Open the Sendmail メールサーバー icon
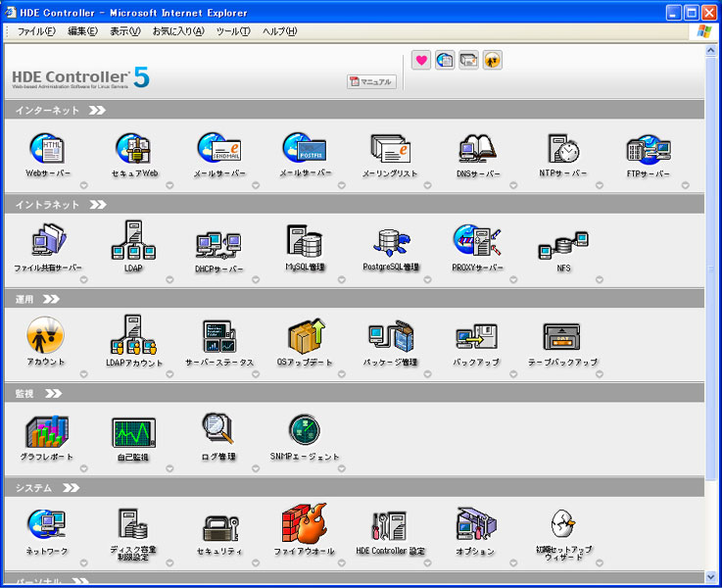 [219, 148]
